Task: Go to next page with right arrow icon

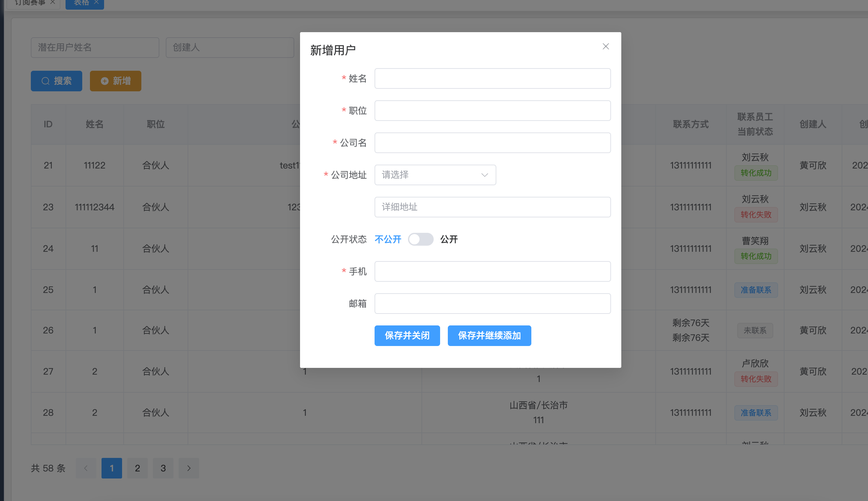Action: [189, 468]
